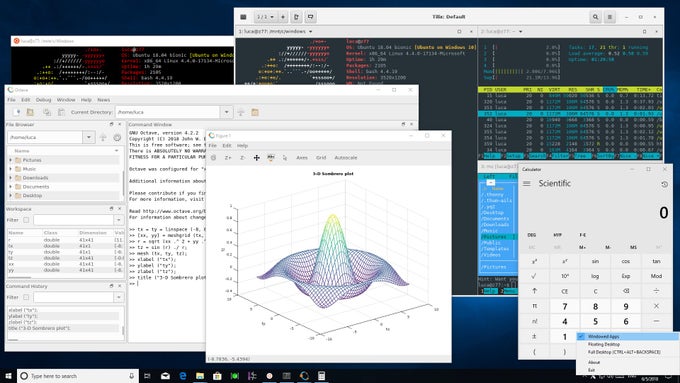Open Tilix terminal 1 title dropdown

coord(311,32)
